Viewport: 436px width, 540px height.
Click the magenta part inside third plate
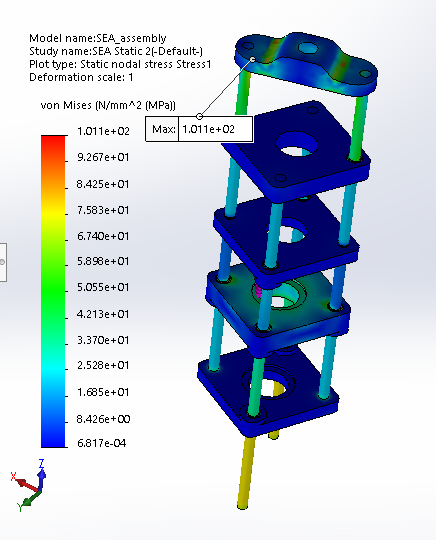pos(258,291)
